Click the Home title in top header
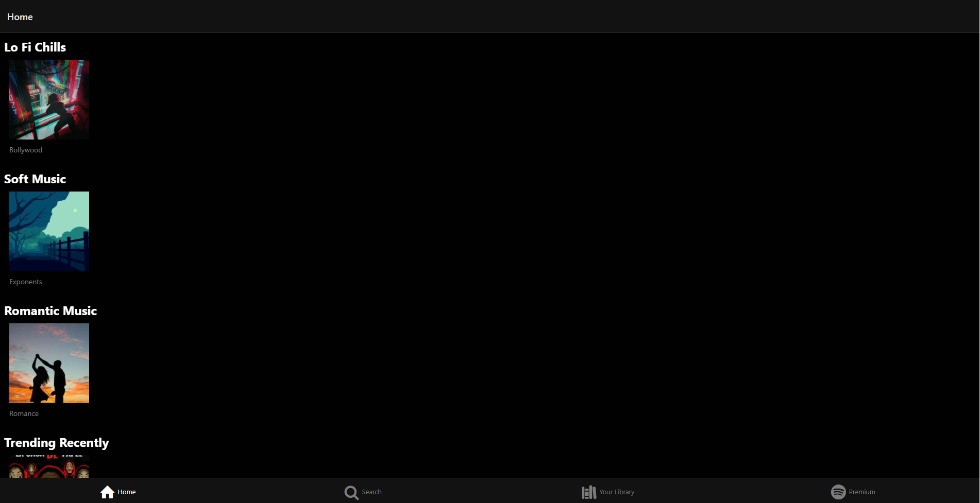Image resolution: width=980 pixels, height=503 pixels. (x=20, y=17)
